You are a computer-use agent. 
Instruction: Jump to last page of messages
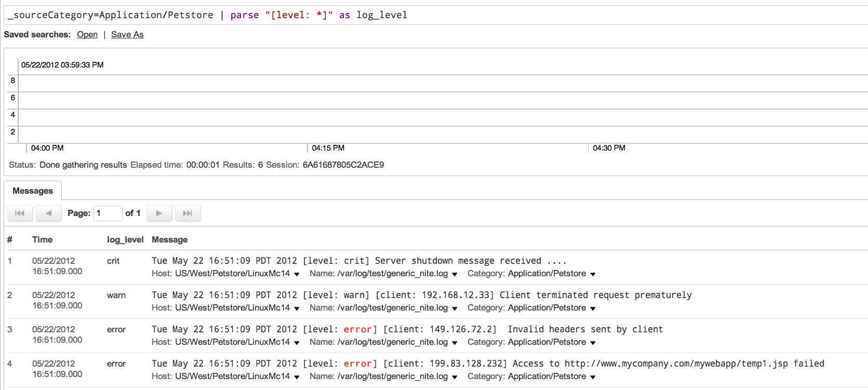click(x=188, y=213)
